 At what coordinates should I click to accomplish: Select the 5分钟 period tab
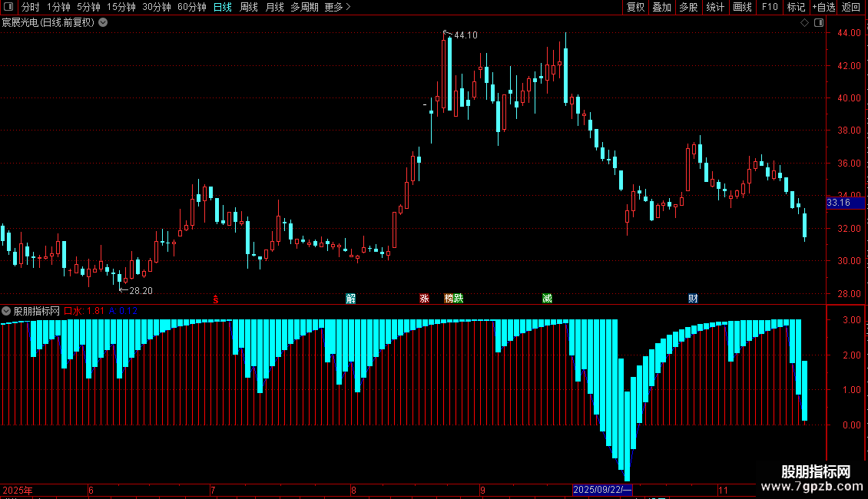tap(88, 7)
